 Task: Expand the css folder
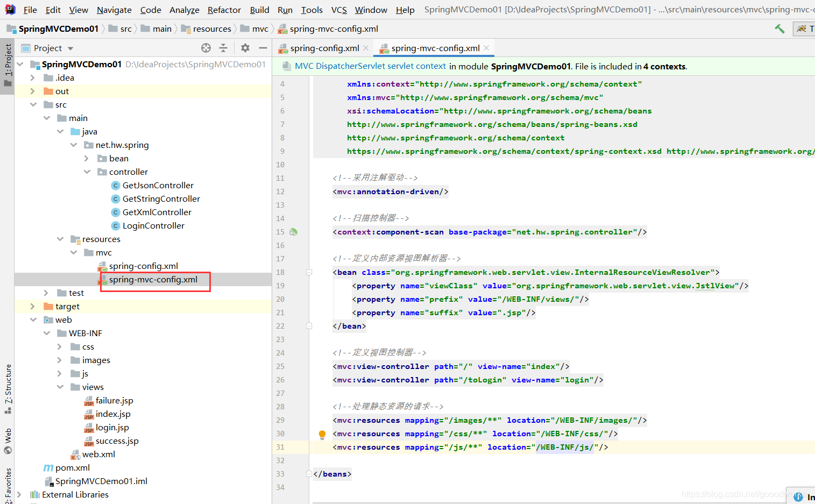(x=60, y=347)
